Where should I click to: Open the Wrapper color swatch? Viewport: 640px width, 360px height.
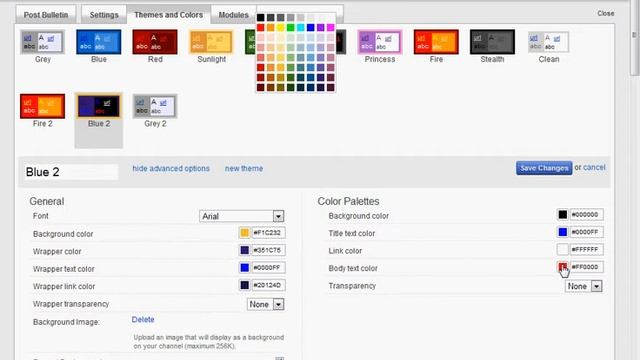[x=244, y=250]
